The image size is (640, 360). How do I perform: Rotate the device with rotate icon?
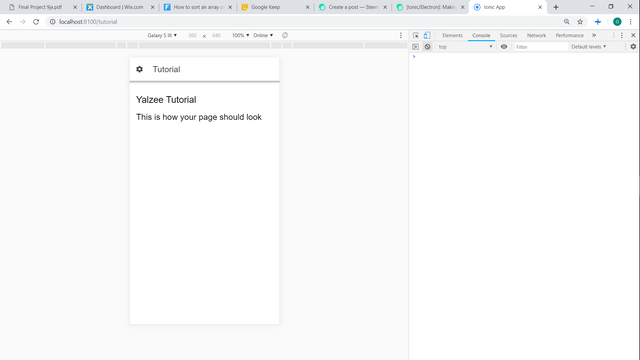[285, 36]
